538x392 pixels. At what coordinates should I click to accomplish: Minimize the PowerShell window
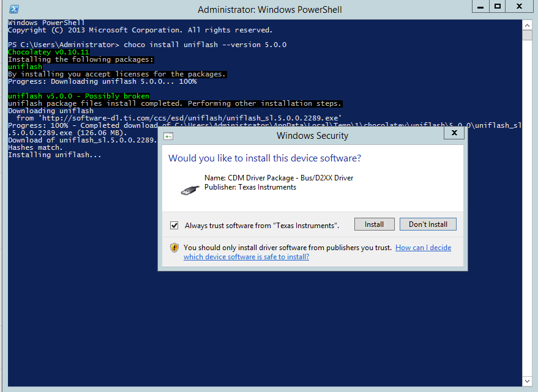pos(479,6)
